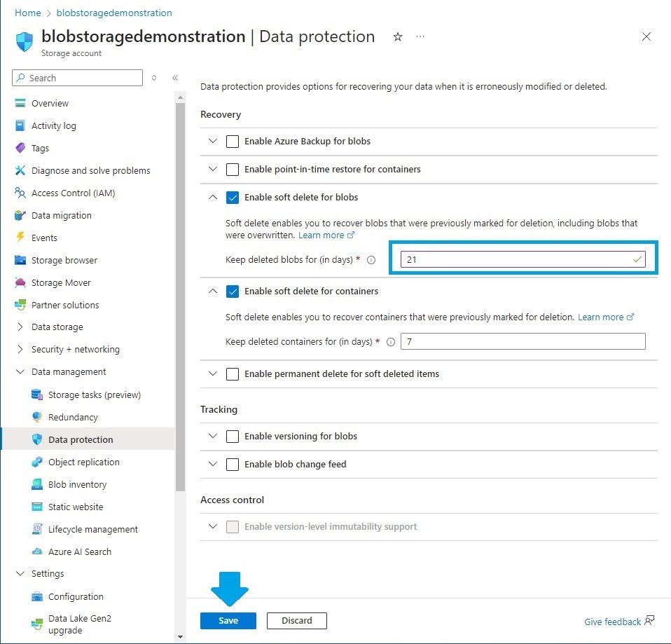Check Enable blob change feed

(233, 464)
